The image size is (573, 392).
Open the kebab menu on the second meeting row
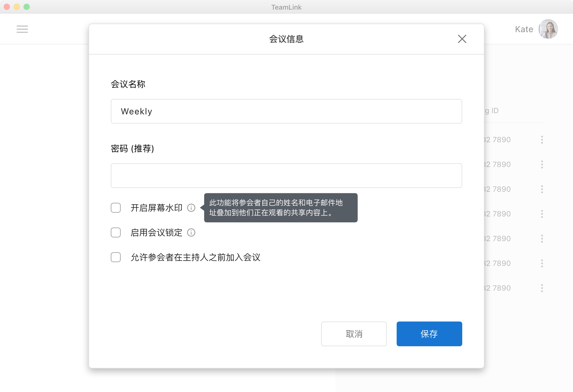pos(542,164)
